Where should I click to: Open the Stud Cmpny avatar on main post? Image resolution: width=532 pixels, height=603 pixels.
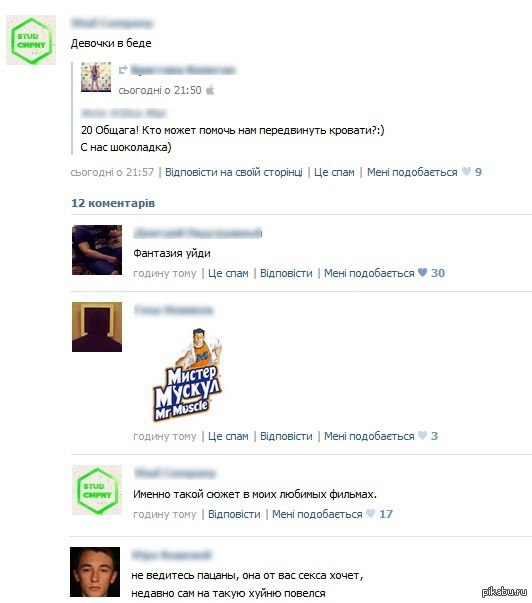tap(31, 40)
